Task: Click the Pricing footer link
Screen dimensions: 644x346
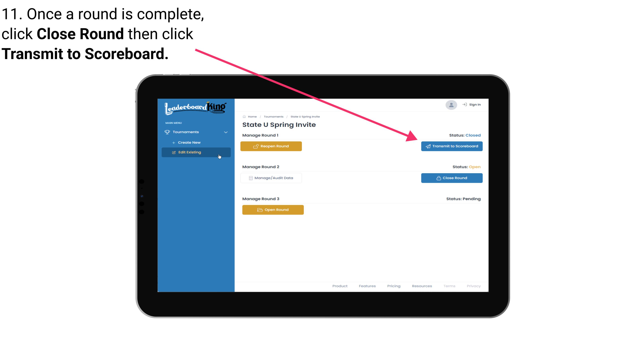Action: pos(394,286)
